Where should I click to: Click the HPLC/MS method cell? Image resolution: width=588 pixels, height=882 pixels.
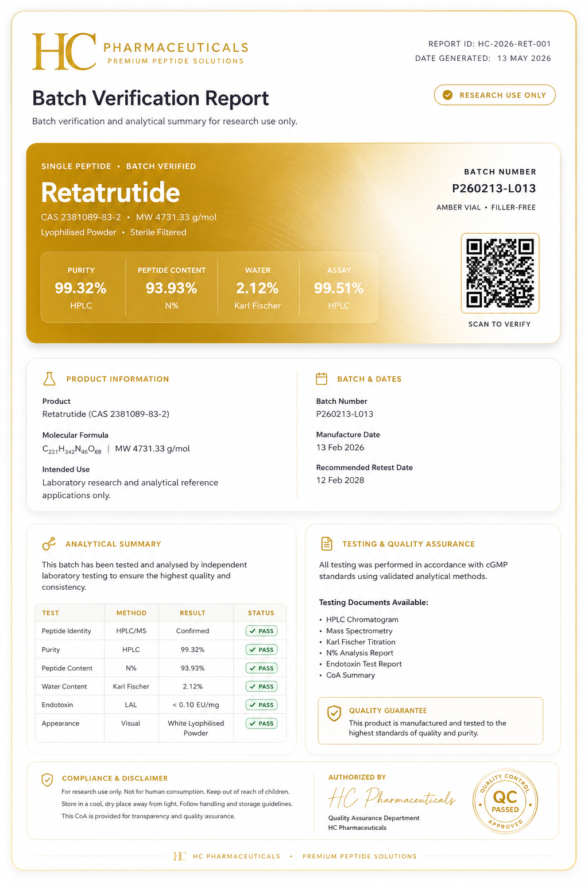pyautogui.click(x=131, y=631)
